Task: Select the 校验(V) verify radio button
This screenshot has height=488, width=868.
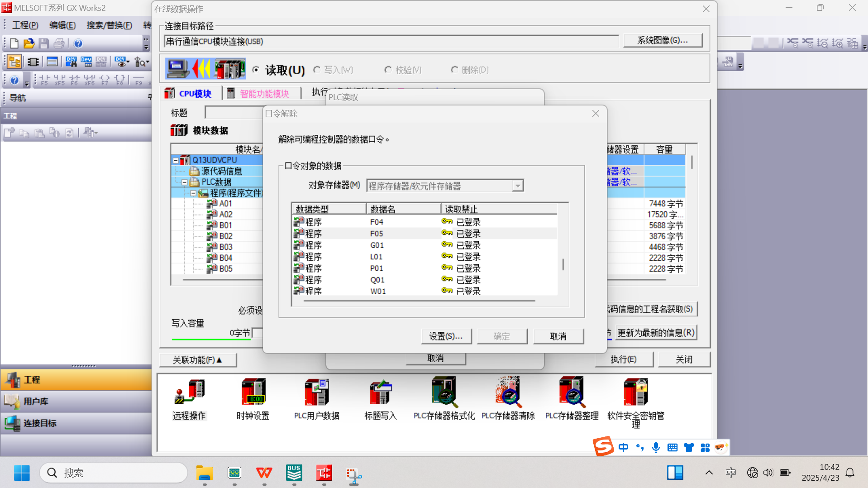Action: (x=388, y=70)
